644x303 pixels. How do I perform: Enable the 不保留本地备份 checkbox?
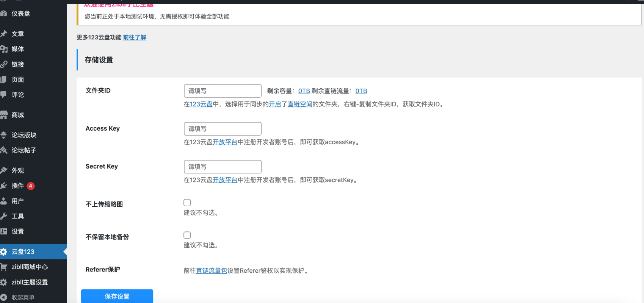(x=187, y=235)
